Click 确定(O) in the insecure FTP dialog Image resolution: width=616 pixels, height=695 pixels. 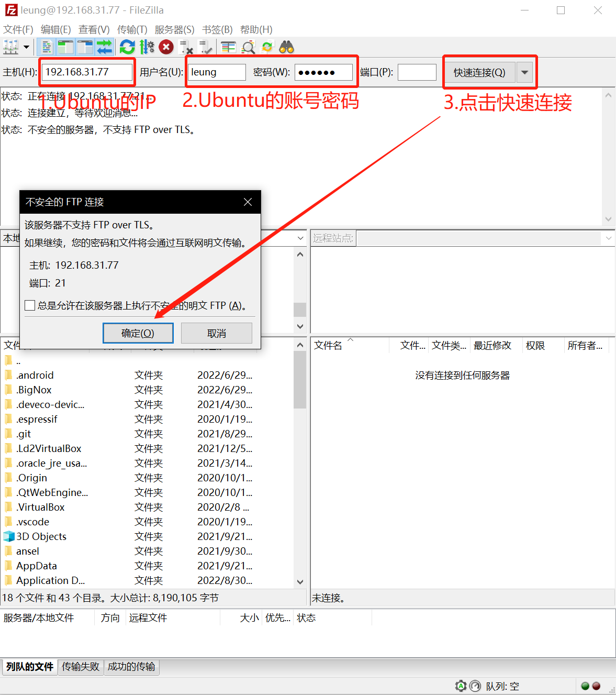coord(138,333)
